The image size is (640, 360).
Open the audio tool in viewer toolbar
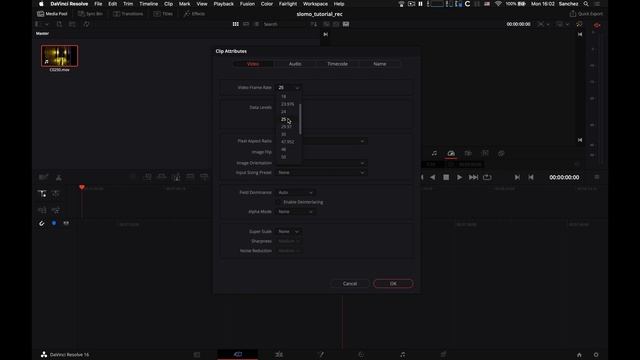click(434, 153)
